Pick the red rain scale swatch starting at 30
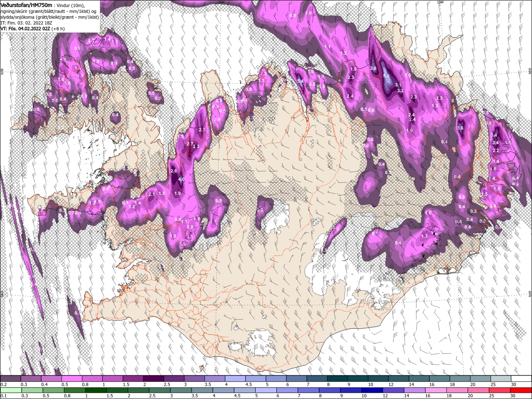 521,390
